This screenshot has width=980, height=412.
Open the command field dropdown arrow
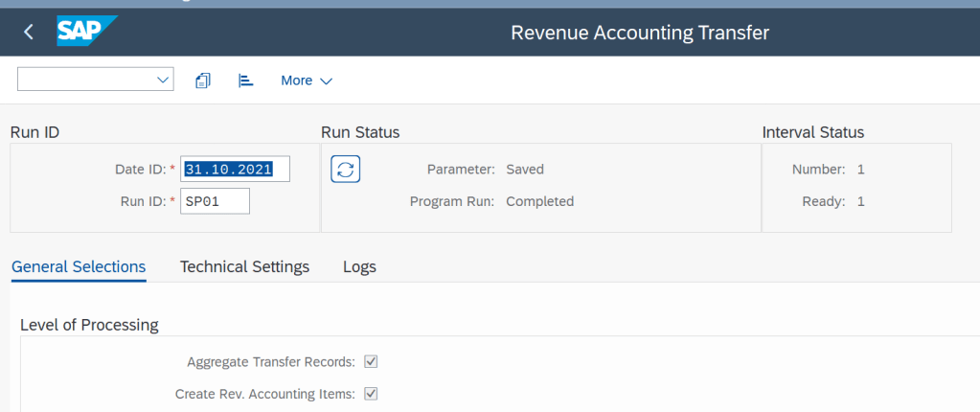(x=163, y=80)
